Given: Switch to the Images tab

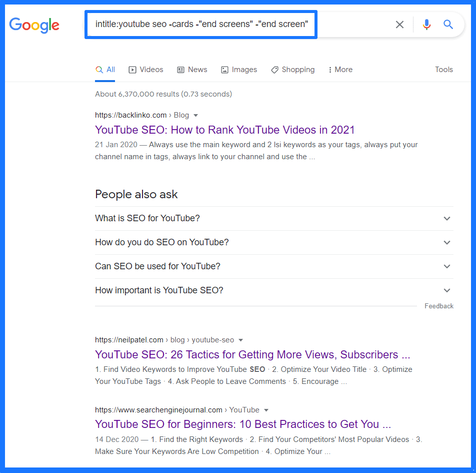Looking at the screenshot, I should [239, 70].
